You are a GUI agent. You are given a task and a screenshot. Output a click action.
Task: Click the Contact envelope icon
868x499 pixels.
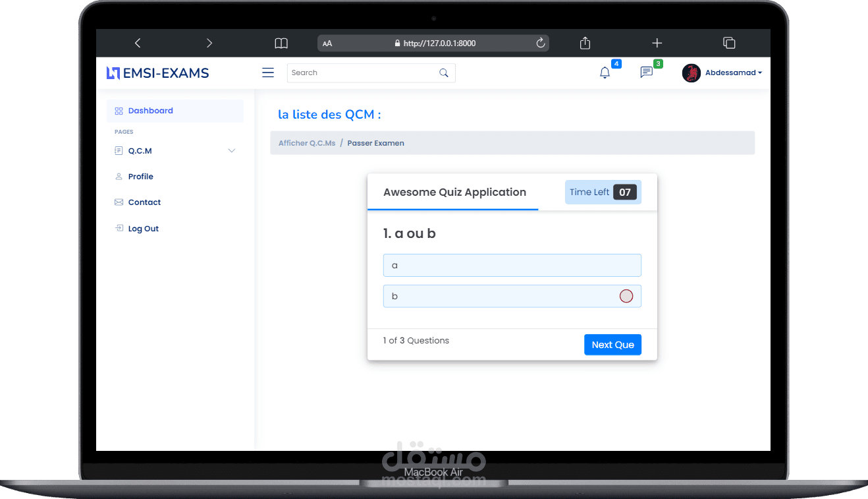(119, 202)
